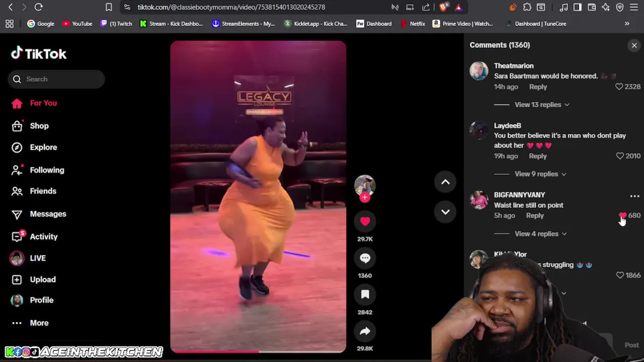Reply to Theatmarion's comment

click(538, 86)
